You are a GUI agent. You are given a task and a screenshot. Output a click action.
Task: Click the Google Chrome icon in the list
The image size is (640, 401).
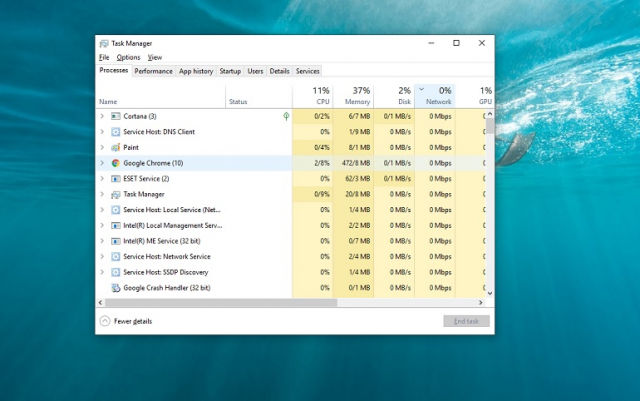coord(116,163)
